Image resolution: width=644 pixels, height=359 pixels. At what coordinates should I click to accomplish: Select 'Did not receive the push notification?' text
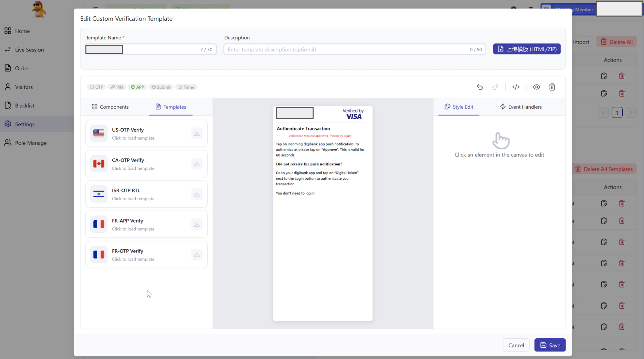click(309, 164)
